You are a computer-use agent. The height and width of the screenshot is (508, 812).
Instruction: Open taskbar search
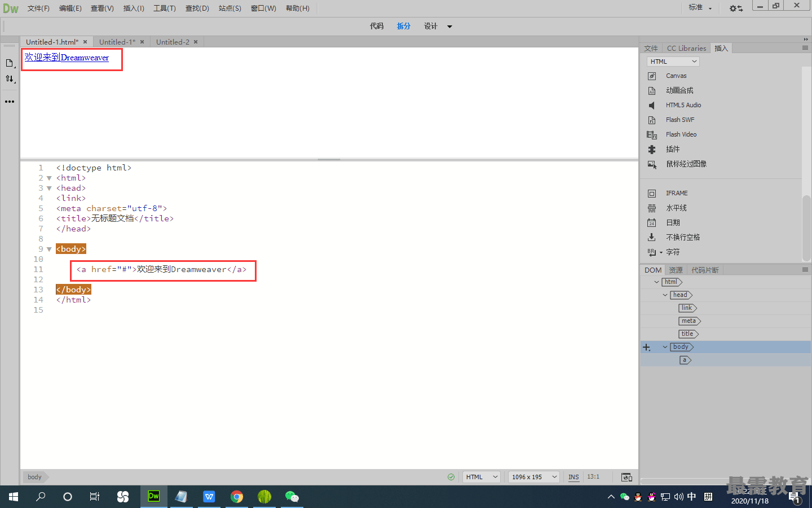tap(41, 497)
